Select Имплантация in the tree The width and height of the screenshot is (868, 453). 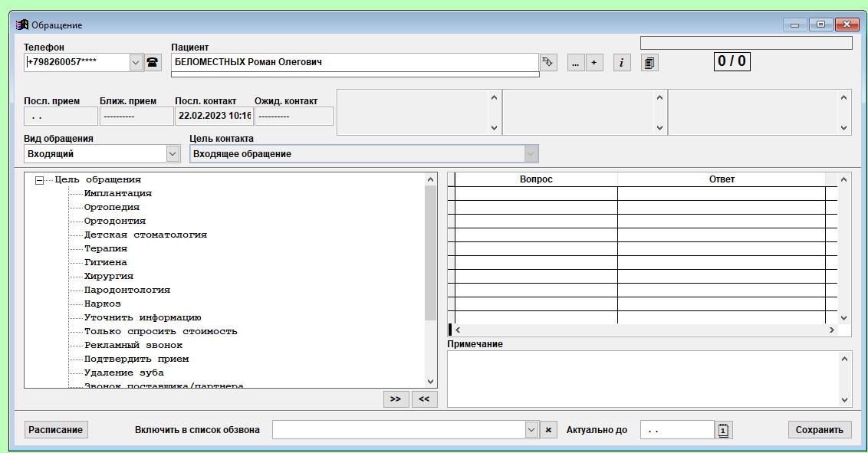coord(117,194)
